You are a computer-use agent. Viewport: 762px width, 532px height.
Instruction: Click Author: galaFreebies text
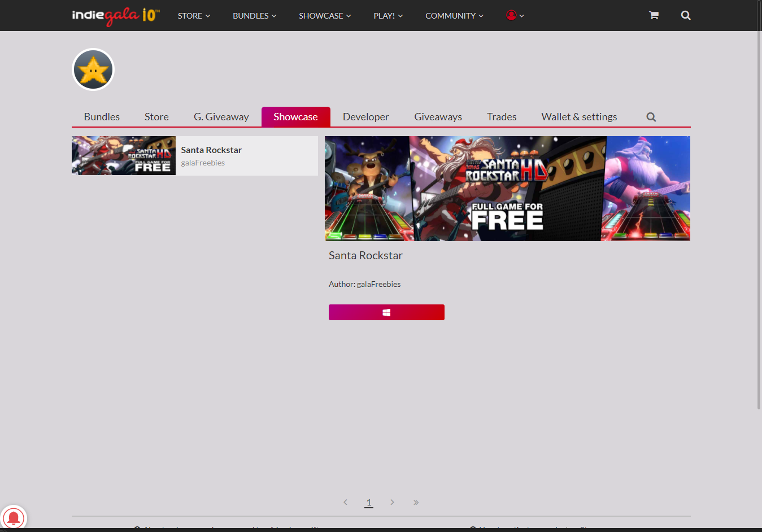point(364,284)
